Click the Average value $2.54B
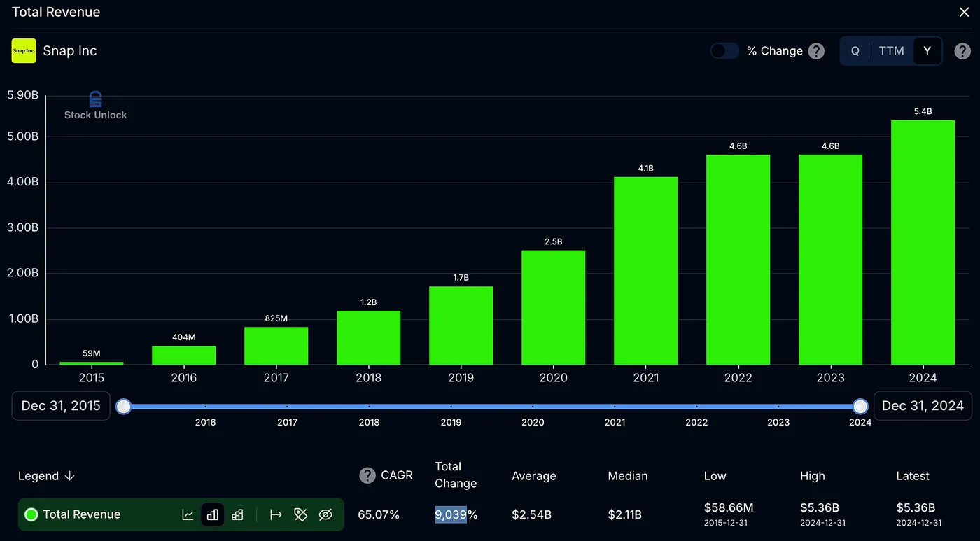 (531, 514)
